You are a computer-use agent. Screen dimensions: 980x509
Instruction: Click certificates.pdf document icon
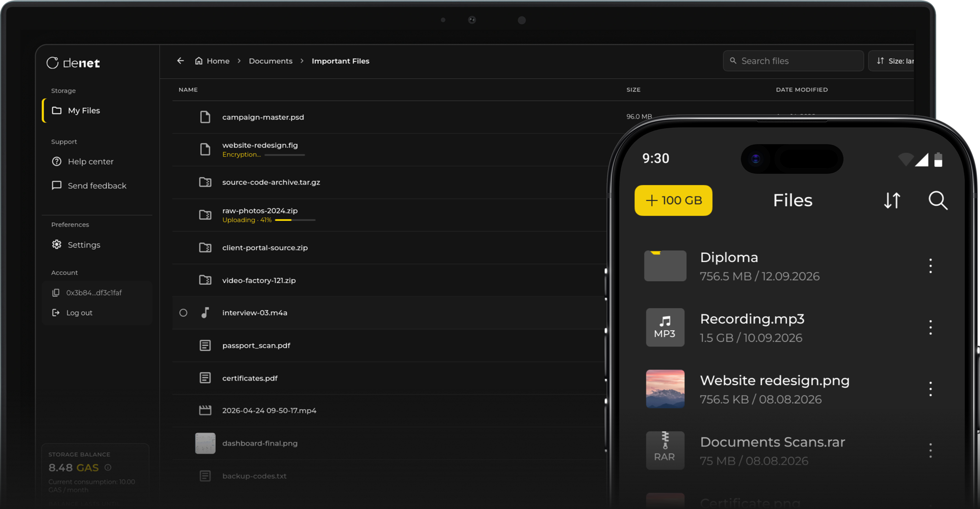click(205, 378)
